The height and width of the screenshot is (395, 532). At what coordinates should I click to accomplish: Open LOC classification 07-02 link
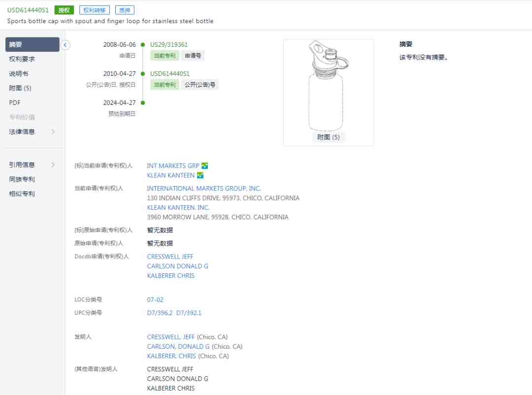point(155,299)
